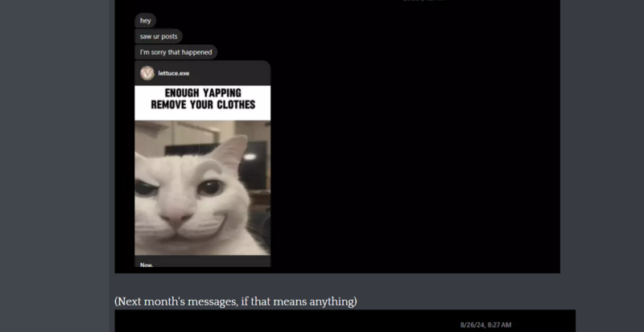Open the lettuce.exe username link

click(173, 73)
